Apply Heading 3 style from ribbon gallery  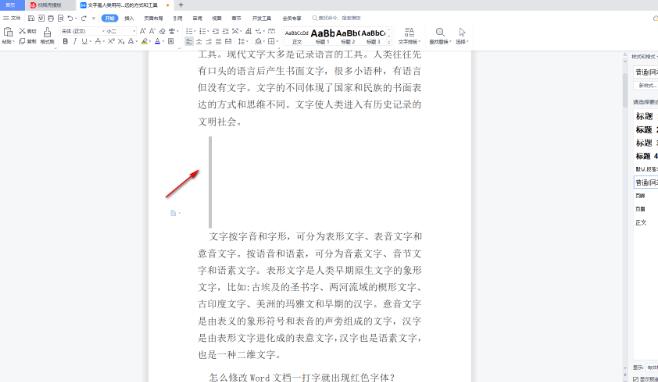click(x=373, y=36)
